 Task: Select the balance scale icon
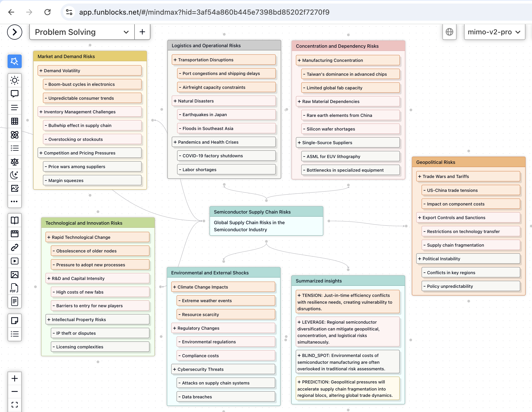15,162
